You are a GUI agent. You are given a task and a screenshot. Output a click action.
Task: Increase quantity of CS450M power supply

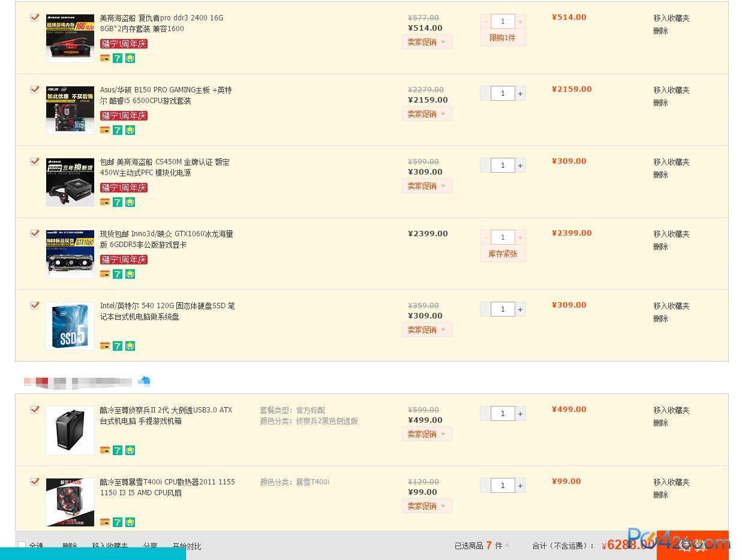520,165
